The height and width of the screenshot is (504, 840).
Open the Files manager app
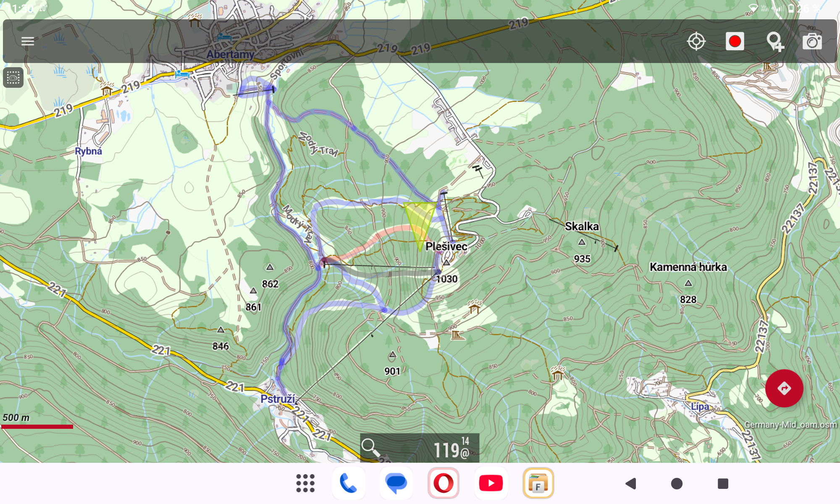(x=538, y=483)
